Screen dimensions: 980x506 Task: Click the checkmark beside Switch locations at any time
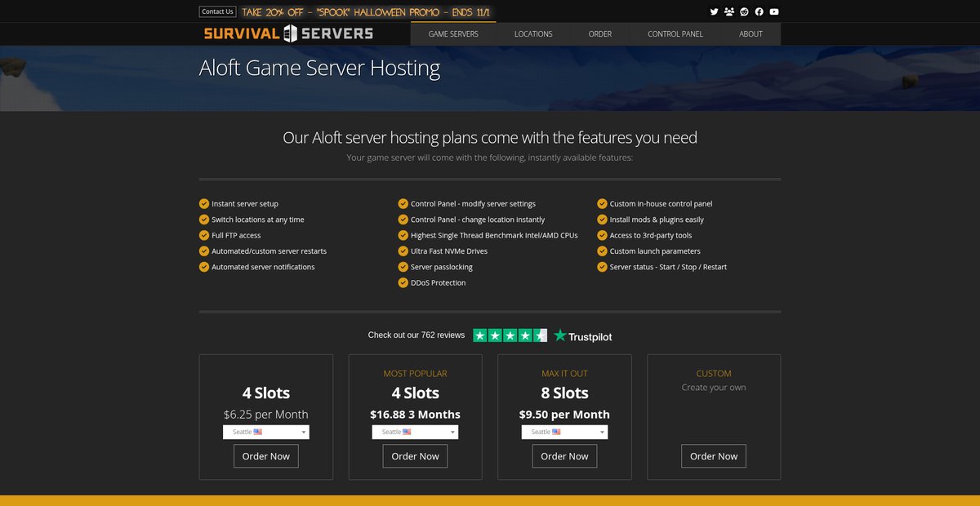click(204, 220)
